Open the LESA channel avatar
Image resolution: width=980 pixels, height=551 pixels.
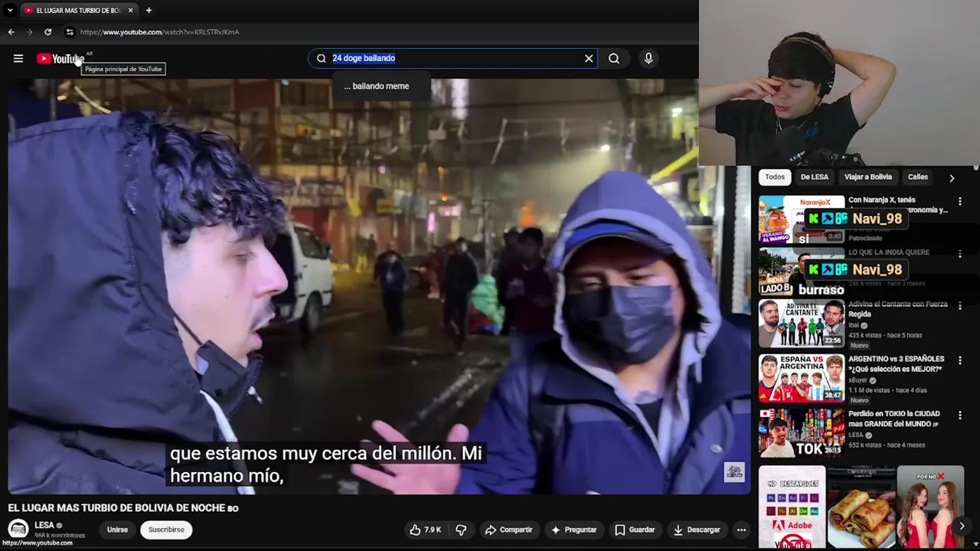(x=18, y=530)
